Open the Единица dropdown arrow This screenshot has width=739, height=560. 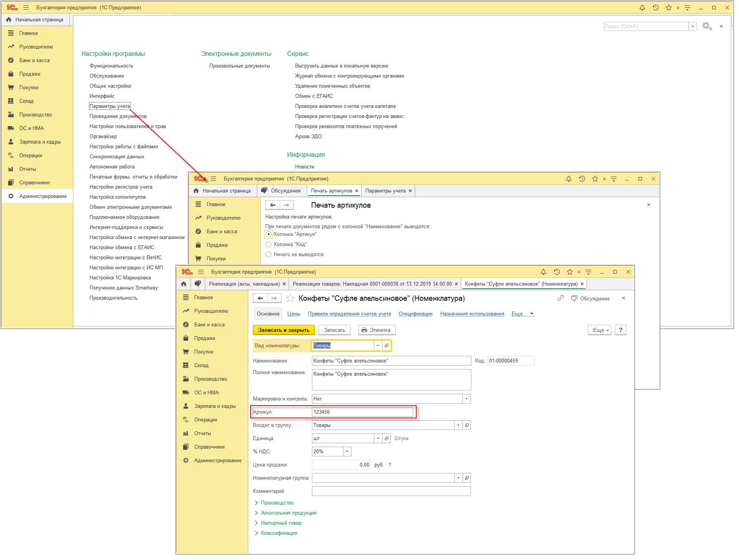pyautogui.click(x=378, y=439)
